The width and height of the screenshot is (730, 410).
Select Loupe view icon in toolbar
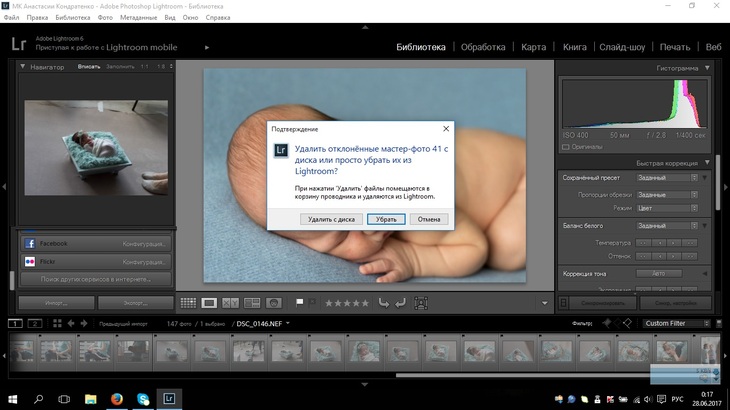click(x=209, y=302)
